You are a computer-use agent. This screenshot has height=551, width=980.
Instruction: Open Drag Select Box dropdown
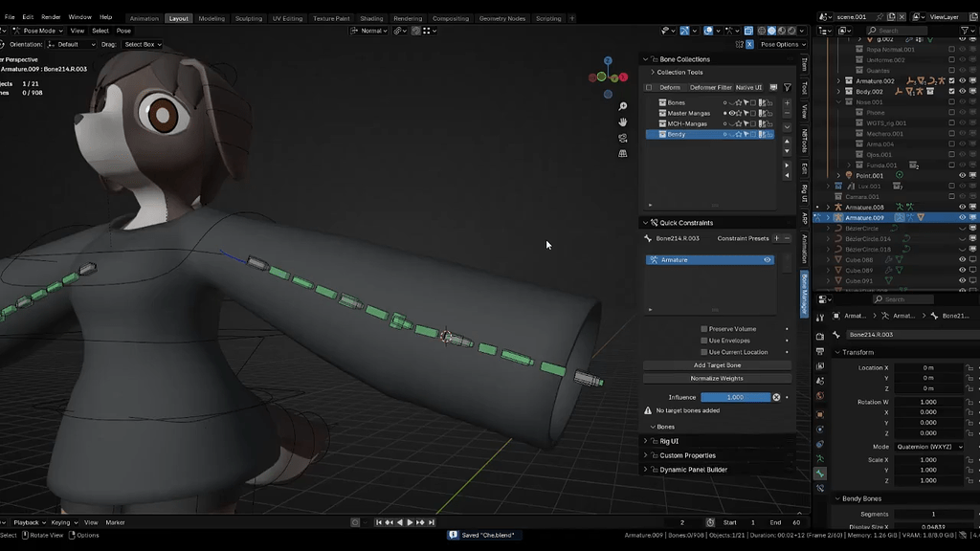[x=142, y=44]
